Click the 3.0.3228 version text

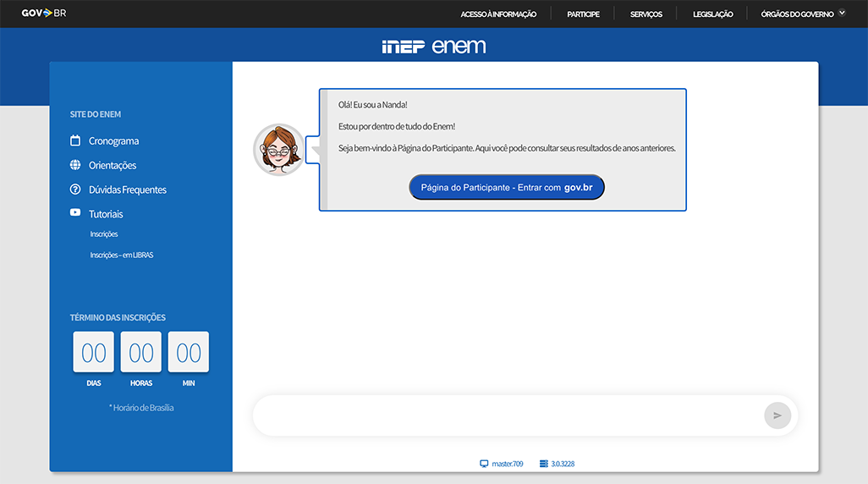[563, 464]
